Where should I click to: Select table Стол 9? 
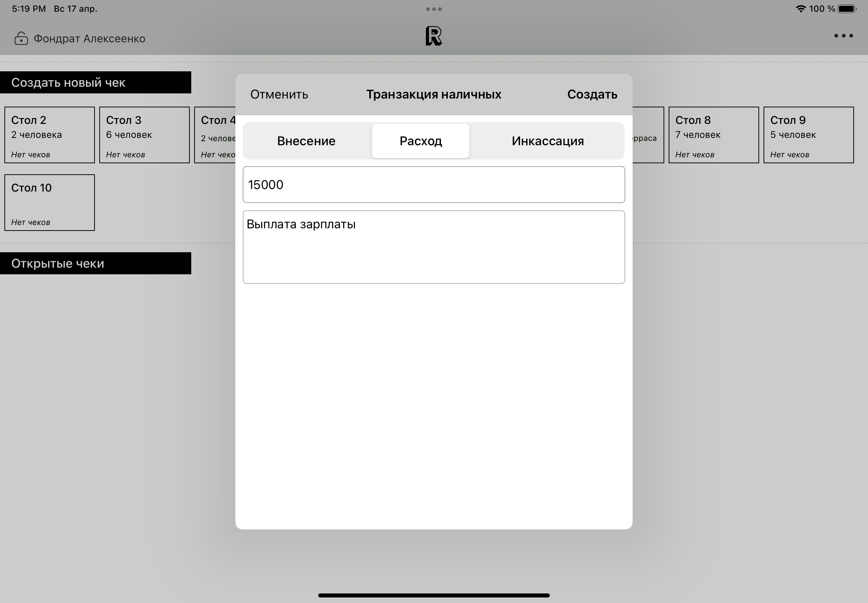point(808,135)
